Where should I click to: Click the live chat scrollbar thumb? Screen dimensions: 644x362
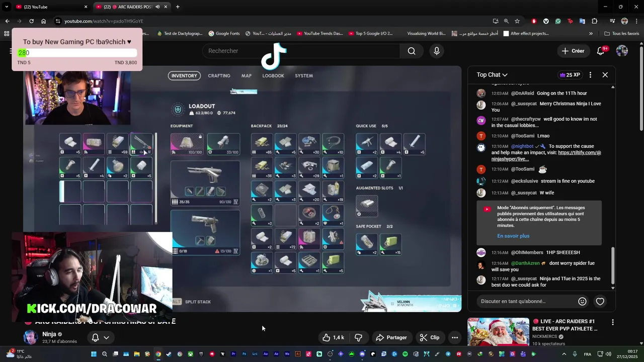(x=613, y=265)
